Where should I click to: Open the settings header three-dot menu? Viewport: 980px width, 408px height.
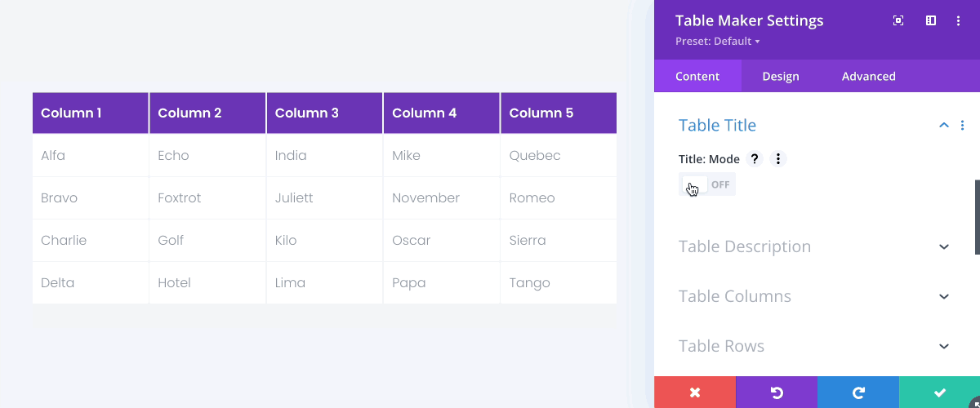click(959, 21)
